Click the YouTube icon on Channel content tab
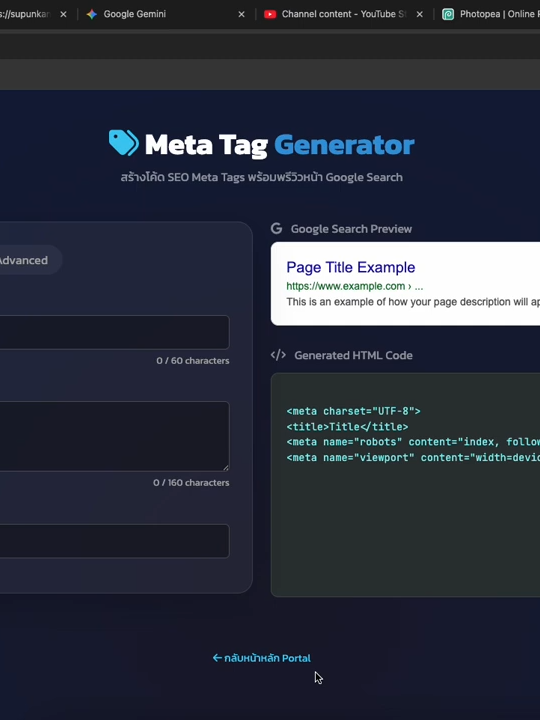This screenshot has width=540, height=720. [270, 14]
